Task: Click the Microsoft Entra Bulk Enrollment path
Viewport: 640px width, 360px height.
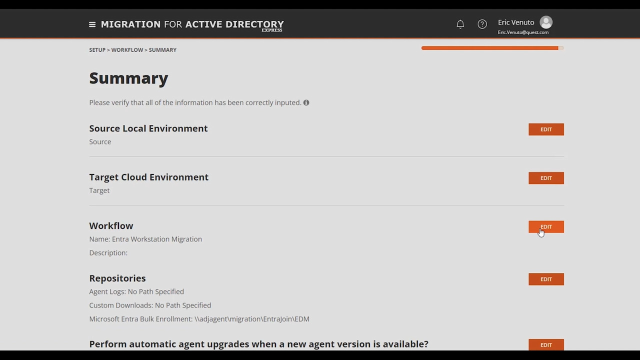Action: tap(199, 319)
